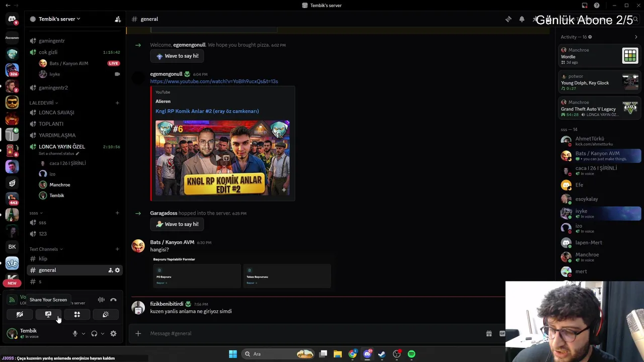Screen dimensions: 644x362
Task: Collapse the LALEDEVRİ category
Action: click(43, 103)
